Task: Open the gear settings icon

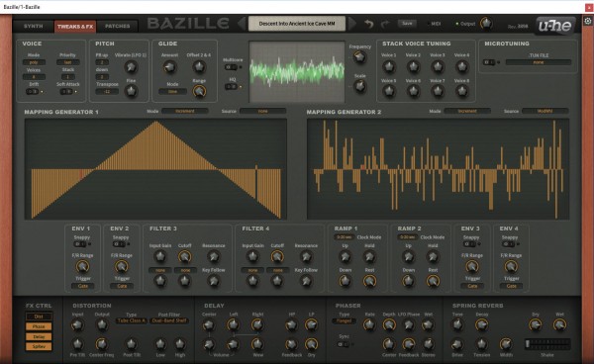Action: [x=587, y=21]
